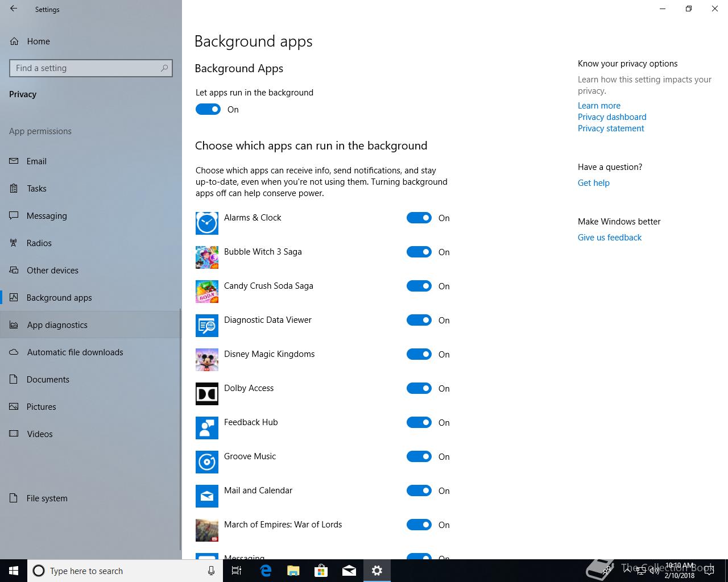Open Microsoft Store from taskbar
728x582 pixels.
click(x=321, y=571)
